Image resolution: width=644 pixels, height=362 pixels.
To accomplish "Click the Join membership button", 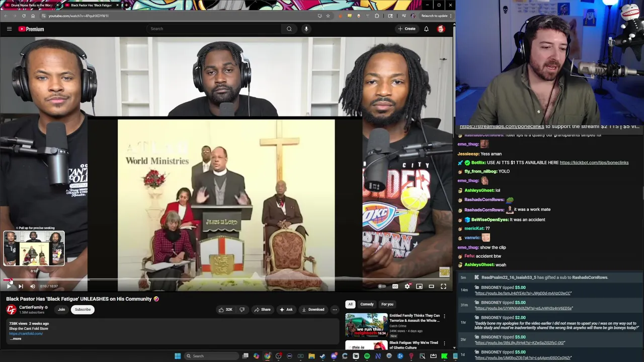I will tap(61, 309).
